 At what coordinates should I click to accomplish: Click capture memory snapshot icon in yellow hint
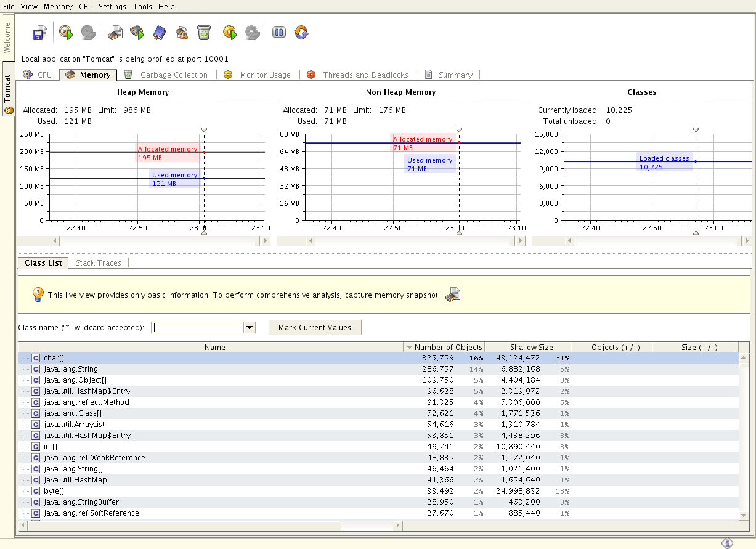click(x=453, y=295)
